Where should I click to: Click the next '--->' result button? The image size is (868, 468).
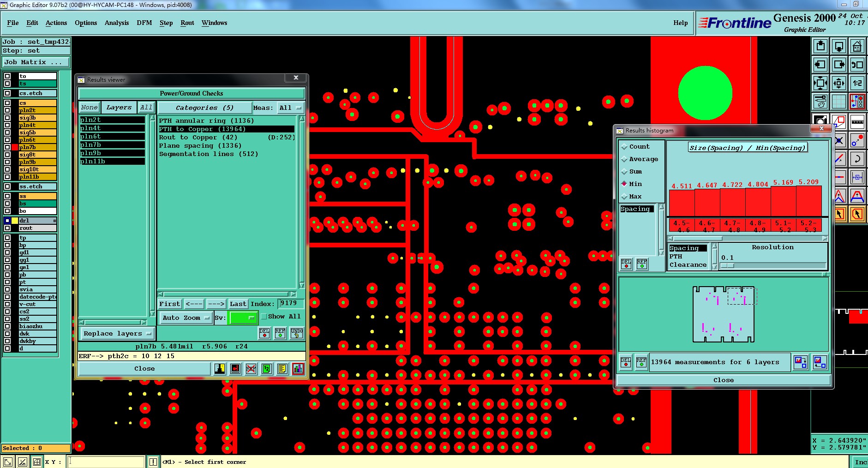216,304
